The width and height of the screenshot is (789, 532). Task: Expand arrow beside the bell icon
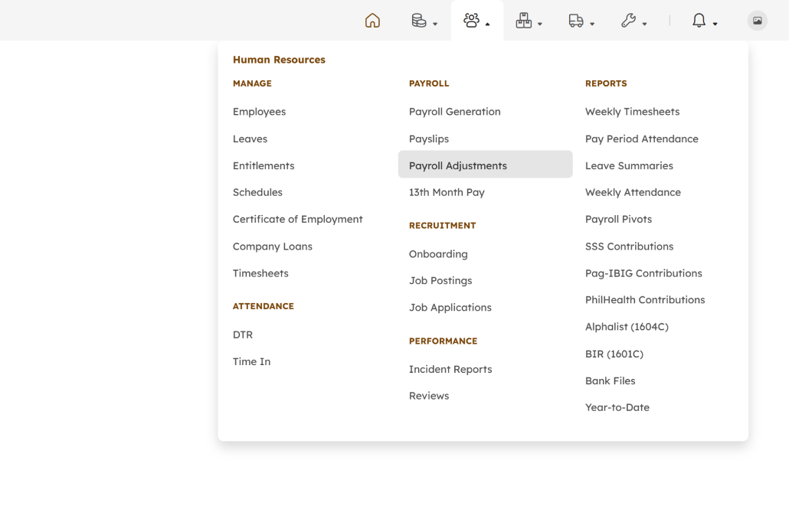(715, 24)
